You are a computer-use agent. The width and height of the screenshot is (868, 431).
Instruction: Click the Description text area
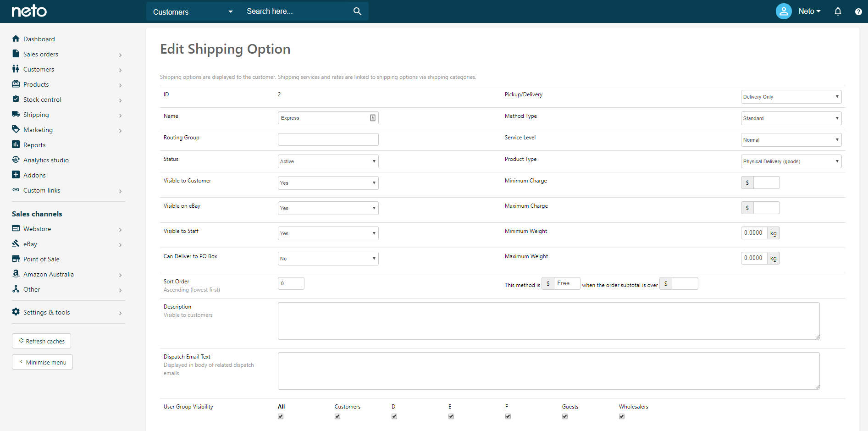point(549,321)
